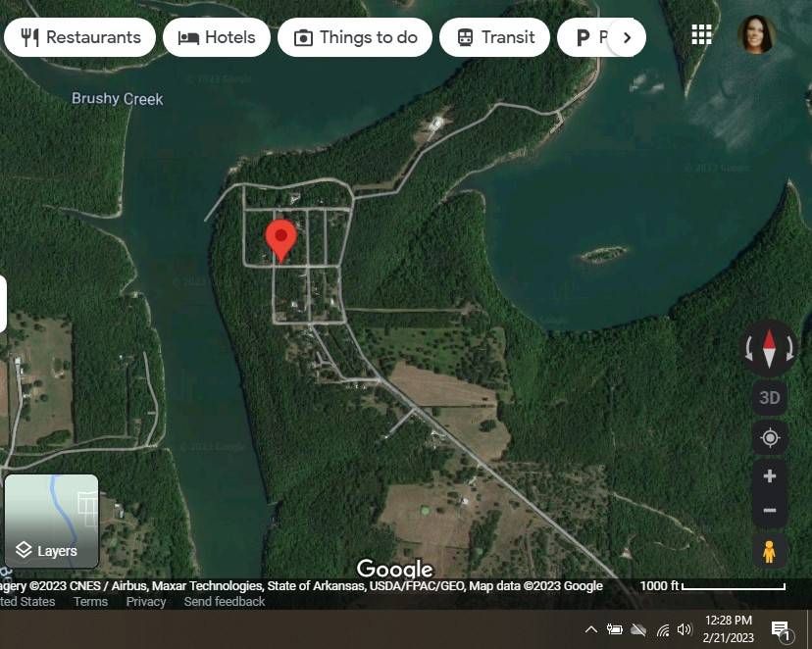This screenshot has width=812, height=649.
Task: Choose the Things to do chip
Action: tap(355, 37)
